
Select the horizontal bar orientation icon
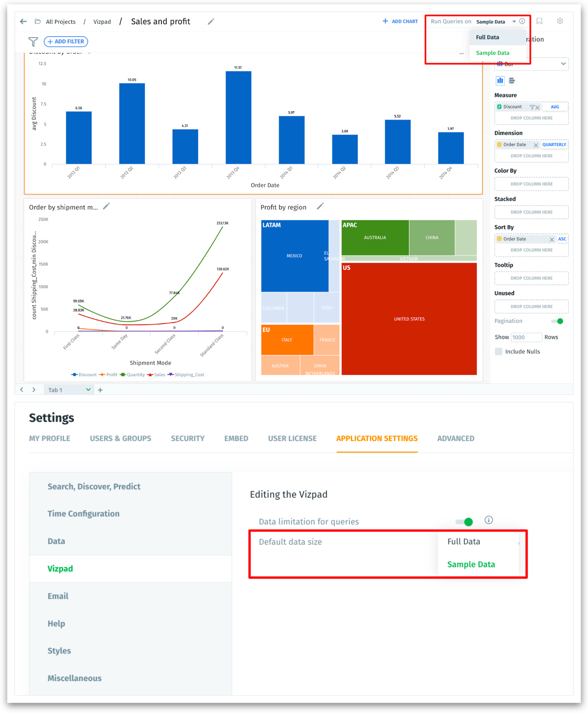(x=511, y=81)
